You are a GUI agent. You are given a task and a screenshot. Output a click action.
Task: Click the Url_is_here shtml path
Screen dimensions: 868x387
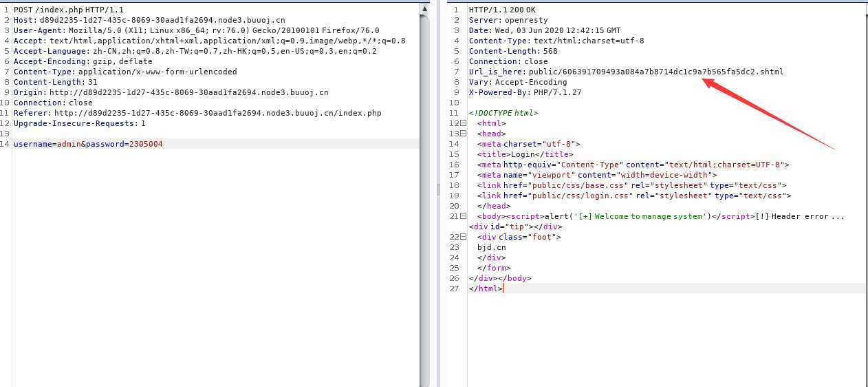pos(656,72)
